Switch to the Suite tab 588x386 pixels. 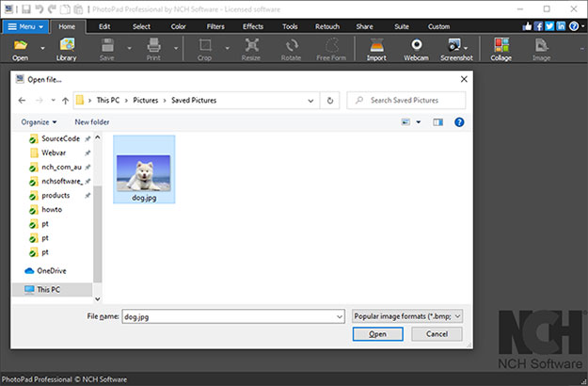point(402,26)
